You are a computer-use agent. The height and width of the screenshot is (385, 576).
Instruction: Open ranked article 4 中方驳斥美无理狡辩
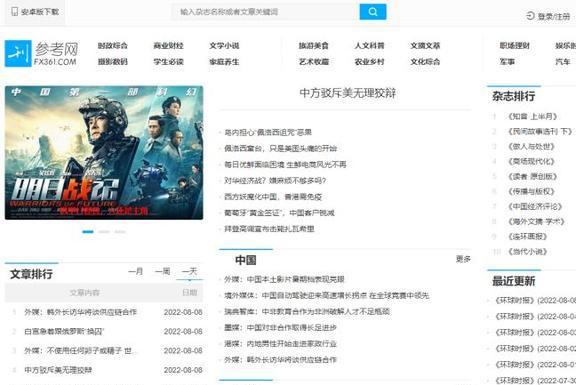click(58, 370)
